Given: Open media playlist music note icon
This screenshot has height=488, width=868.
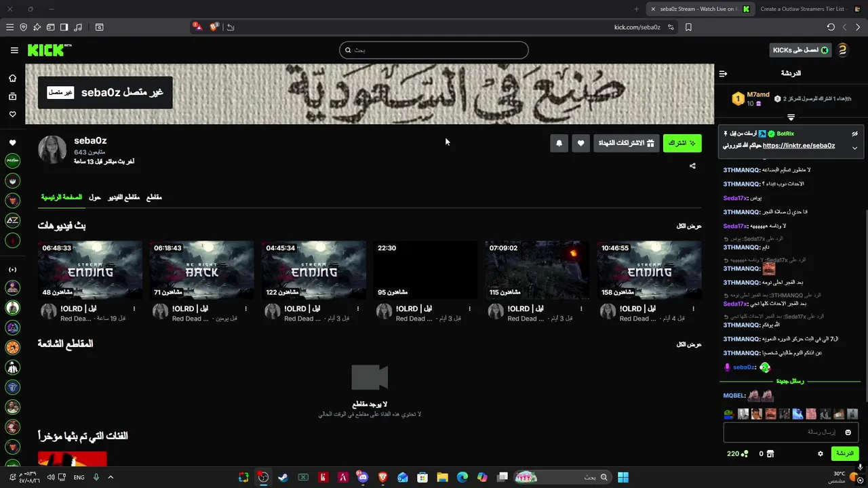Looking at the screenshot, I should [78, 27].
